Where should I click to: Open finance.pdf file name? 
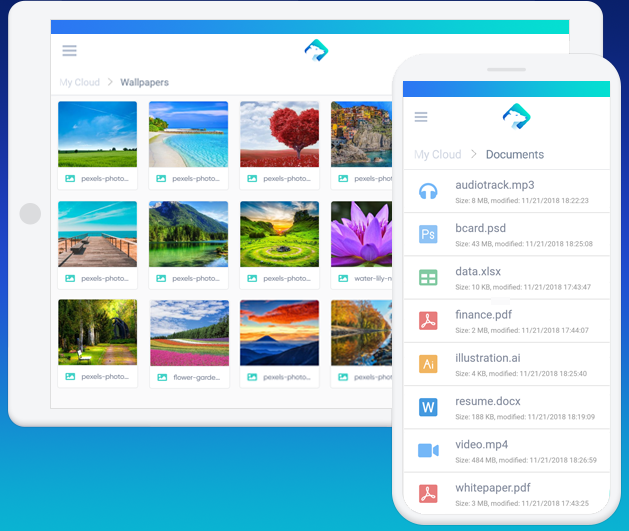point(483,315)
